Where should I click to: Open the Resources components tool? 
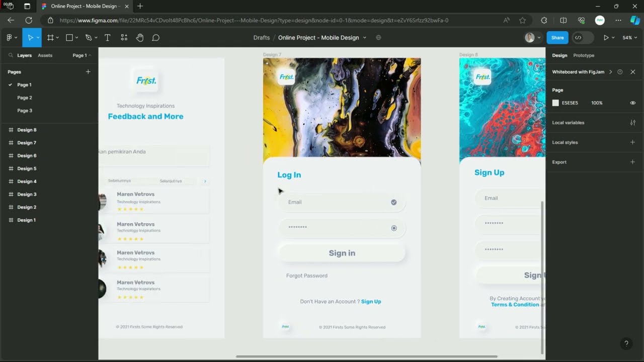click(124, 38)
